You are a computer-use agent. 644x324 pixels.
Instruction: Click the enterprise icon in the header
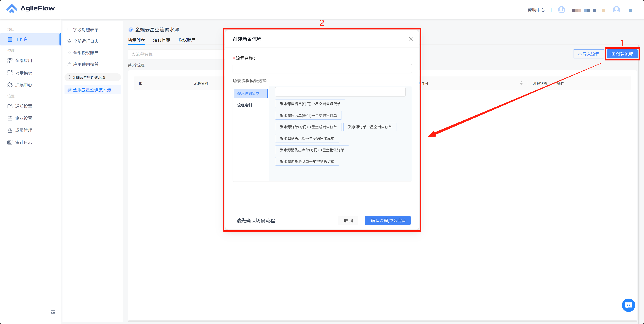(561, 10)
